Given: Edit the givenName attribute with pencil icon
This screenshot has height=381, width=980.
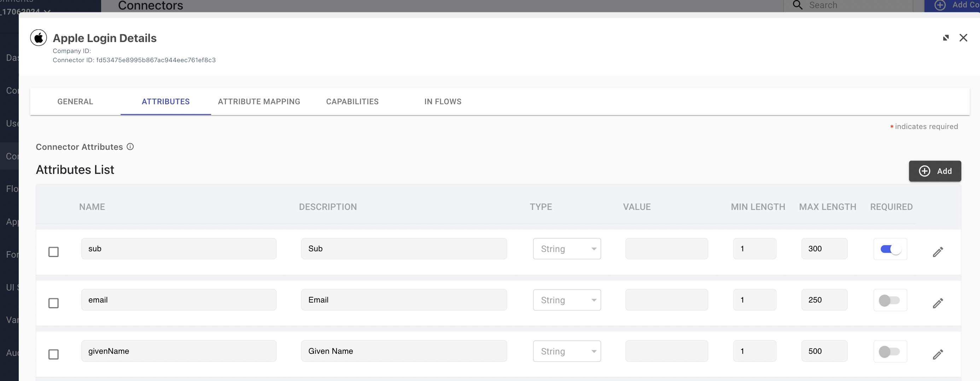Looking at the screenshot, I should pyautogui.click(x=938, y=354).
